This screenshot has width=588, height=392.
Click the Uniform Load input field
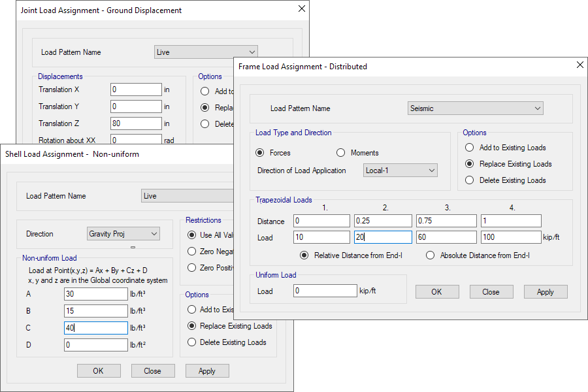[x=325, y=291]
